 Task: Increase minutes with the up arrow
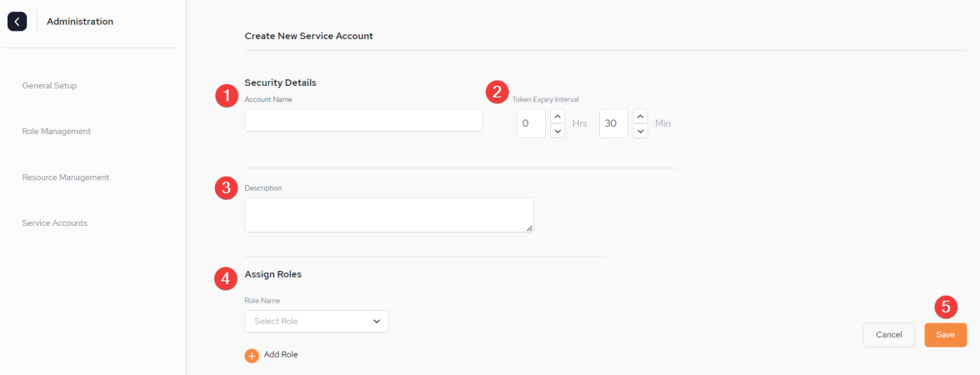click(640, 117)
